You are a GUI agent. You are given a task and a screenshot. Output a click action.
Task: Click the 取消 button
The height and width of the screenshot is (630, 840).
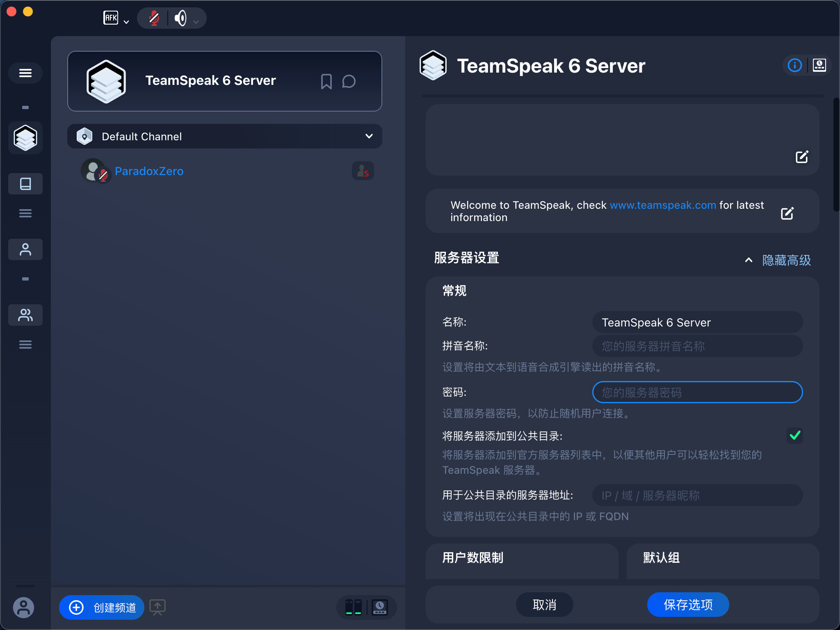click(x=545, y=605)
